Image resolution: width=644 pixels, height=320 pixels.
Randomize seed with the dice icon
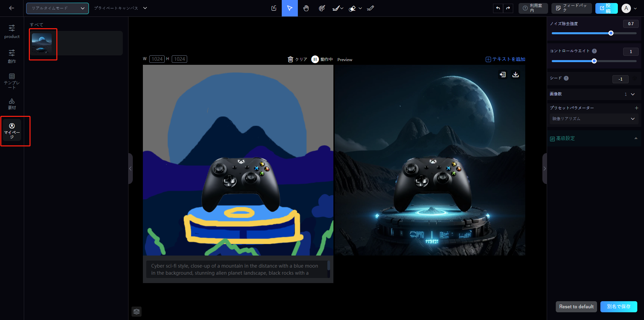tap(635, 79)
